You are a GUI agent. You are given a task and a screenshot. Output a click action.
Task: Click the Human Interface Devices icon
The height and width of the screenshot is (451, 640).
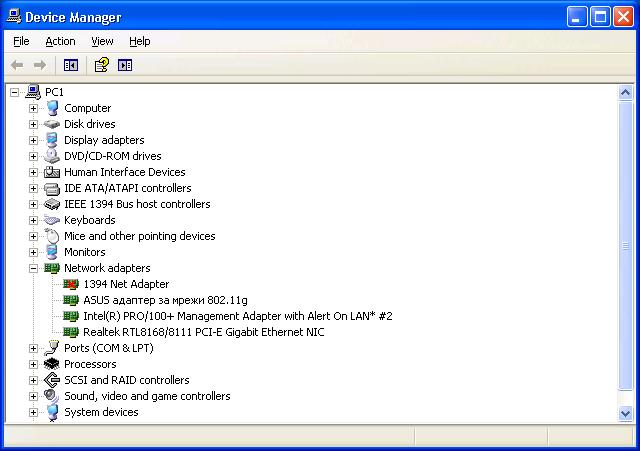click(52, 172)
